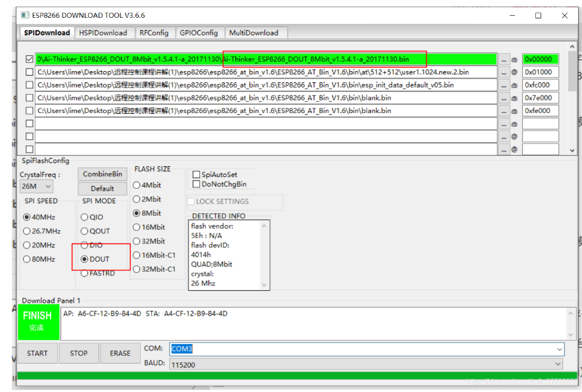Click the app icon in the title bar

click(25, 15)
